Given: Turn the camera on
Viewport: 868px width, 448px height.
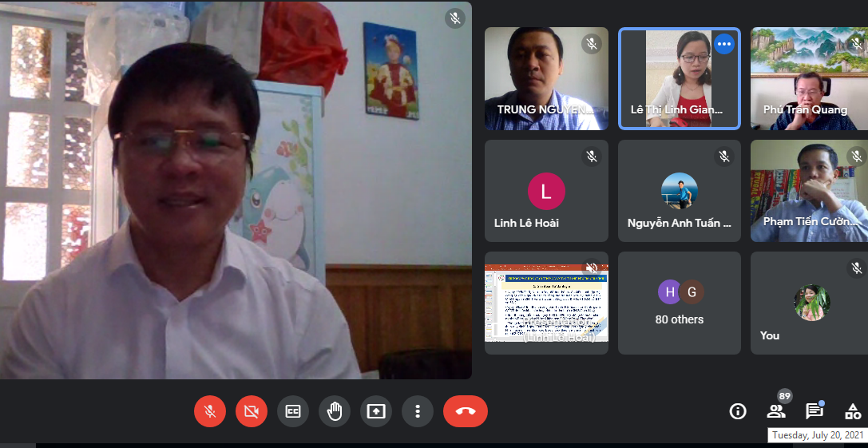Looking at the screenshot, I should pos(252,411).
